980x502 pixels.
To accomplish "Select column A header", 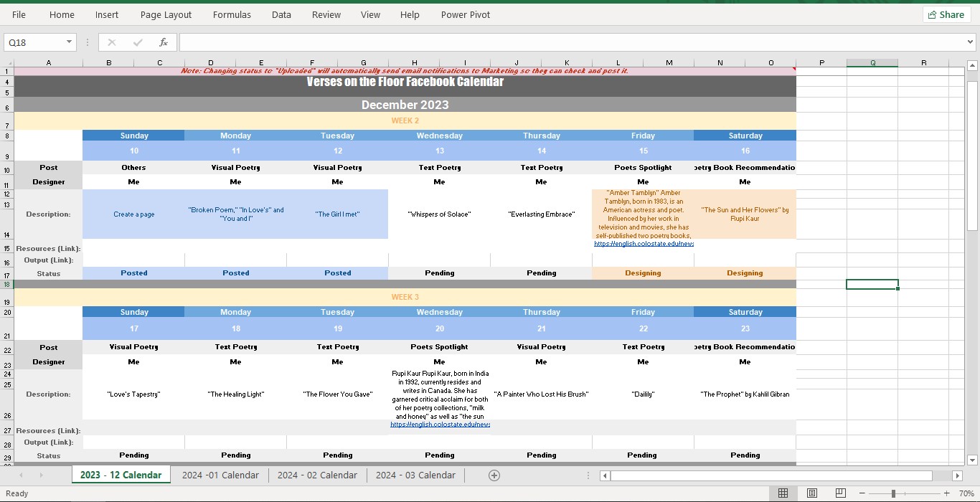I will coord(49,62).
